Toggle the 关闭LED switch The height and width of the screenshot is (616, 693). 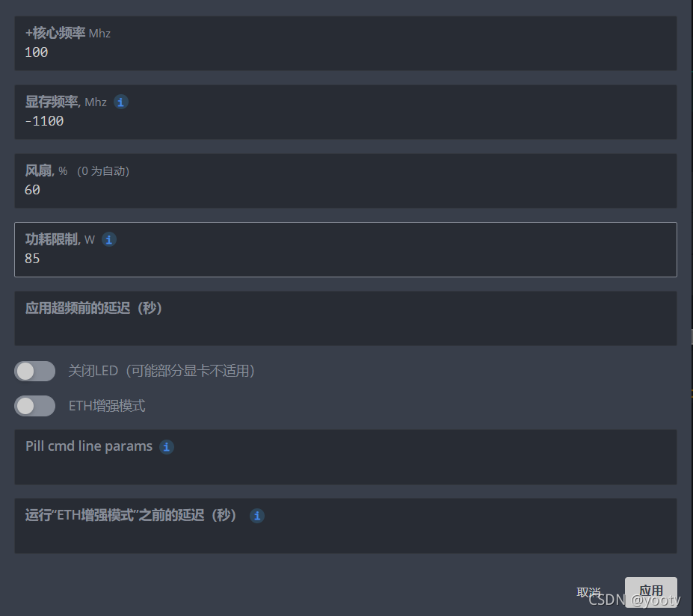pos(35,371)
